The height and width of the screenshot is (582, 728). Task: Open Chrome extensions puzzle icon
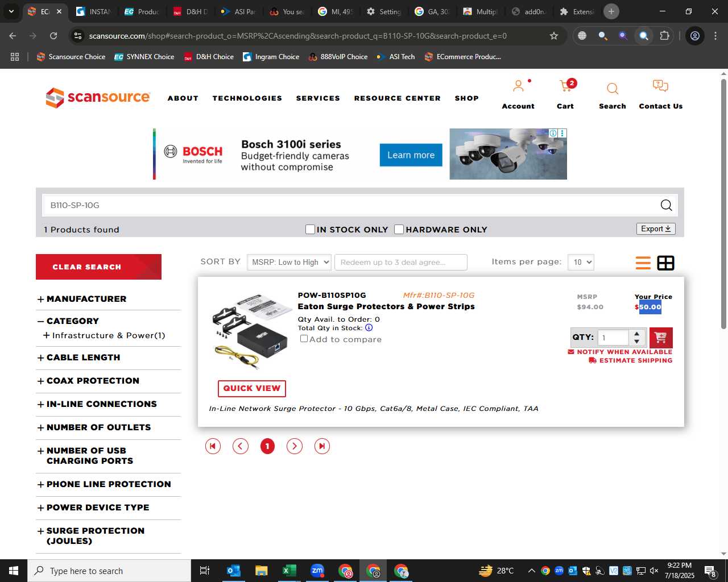point(664,36)
